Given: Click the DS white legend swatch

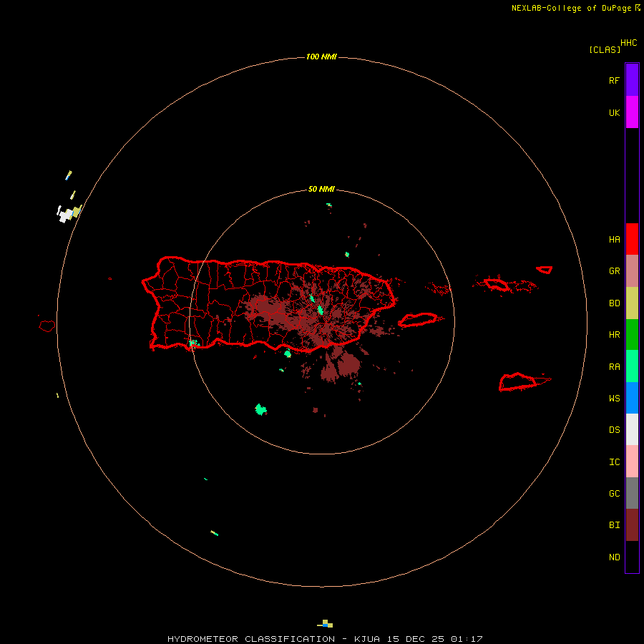Looking at the screenshot, I should pyautogui.click(x=632, y=429).
